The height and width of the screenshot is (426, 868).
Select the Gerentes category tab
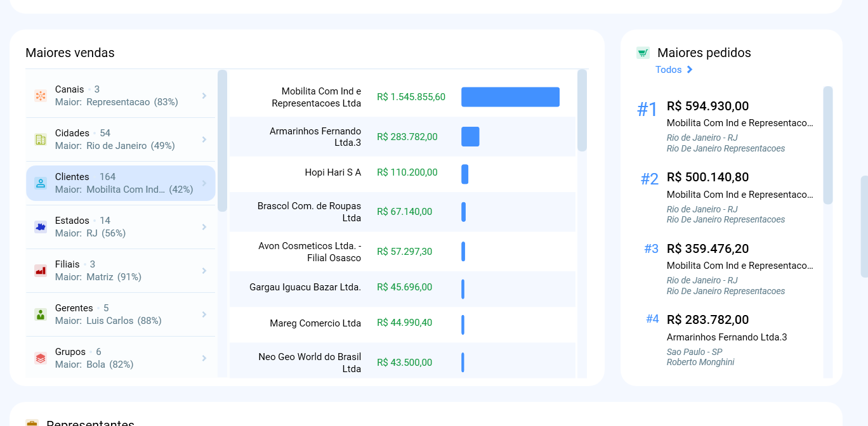pos(121,314)
